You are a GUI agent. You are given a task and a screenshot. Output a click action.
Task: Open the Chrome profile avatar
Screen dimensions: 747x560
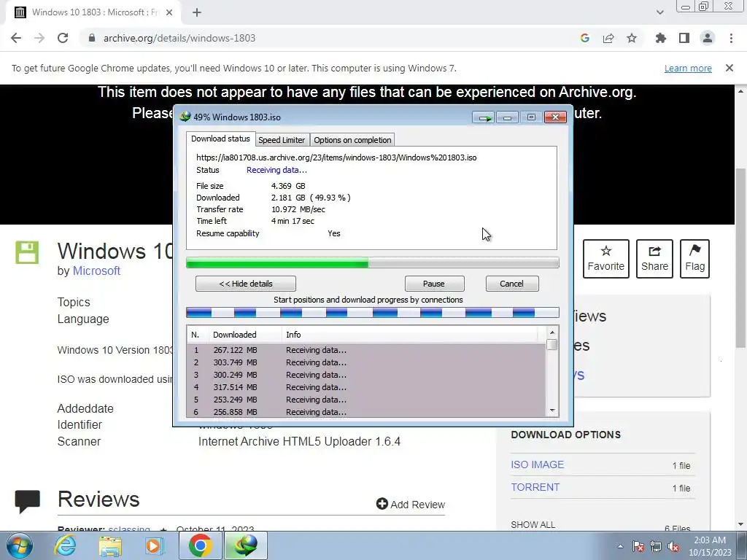(708, 38)
